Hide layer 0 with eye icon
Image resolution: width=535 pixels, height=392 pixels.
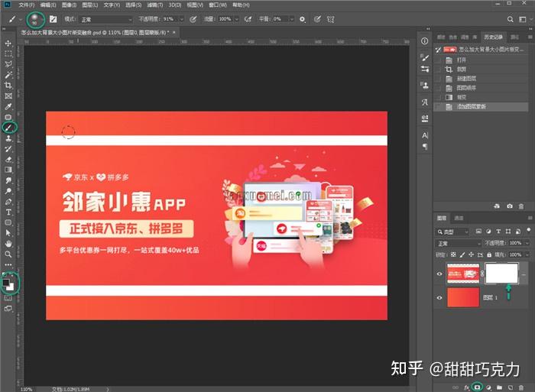[x=439, y=274]
